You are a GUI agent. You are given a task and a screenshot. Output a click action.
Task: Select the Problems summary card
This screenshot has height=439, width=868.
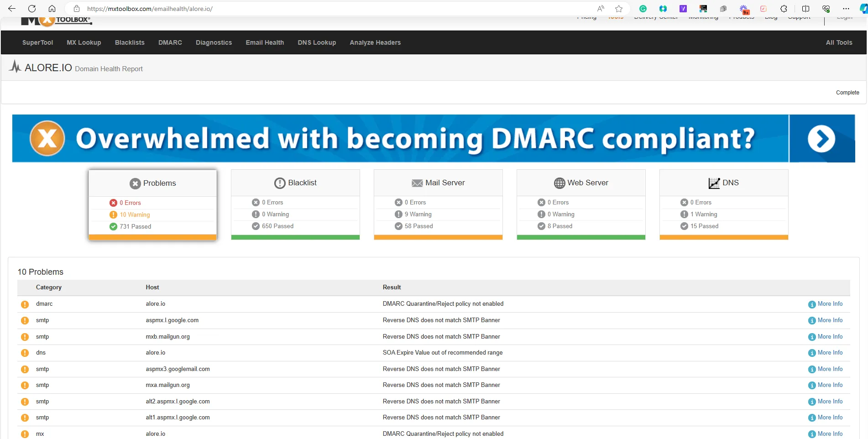point(152,205)
